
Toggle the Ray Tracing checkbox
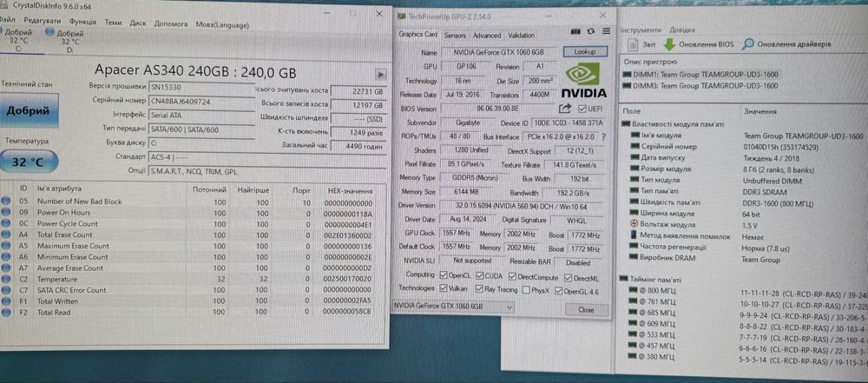(479, 289)
